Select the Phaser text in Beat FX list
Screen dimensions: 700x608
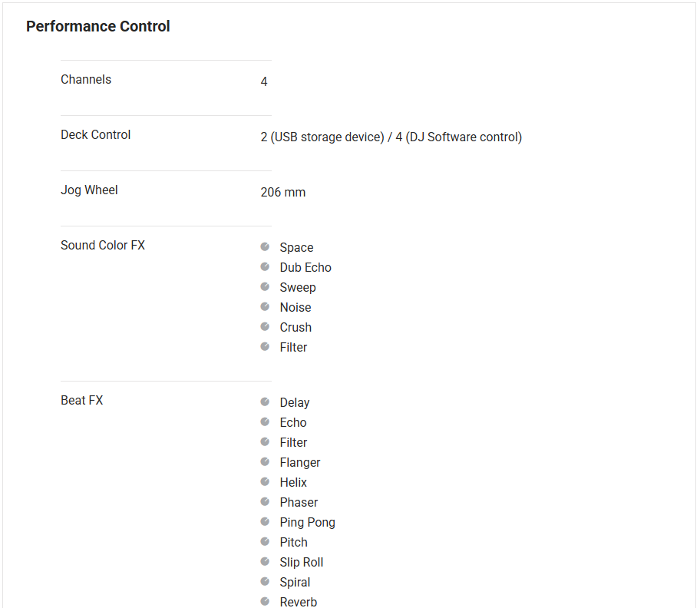pyautogui.click(x=299, y=503)
